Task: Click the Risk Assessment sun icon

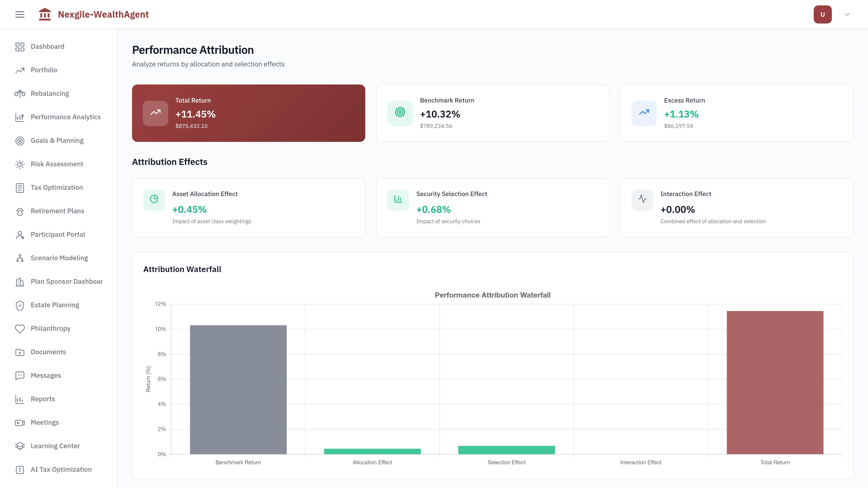Action: click(19, 164)
